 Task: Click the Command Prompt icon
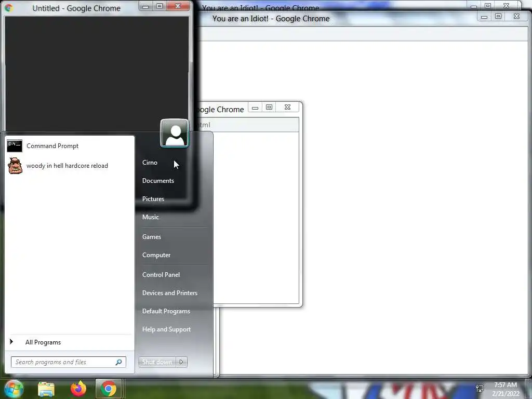[x=15, y=146]
